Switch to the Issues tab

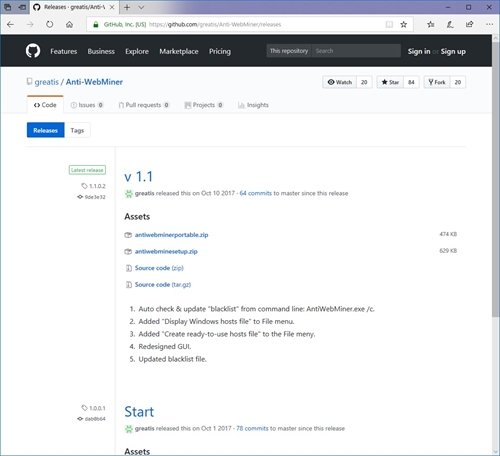[x=87, y=105]
